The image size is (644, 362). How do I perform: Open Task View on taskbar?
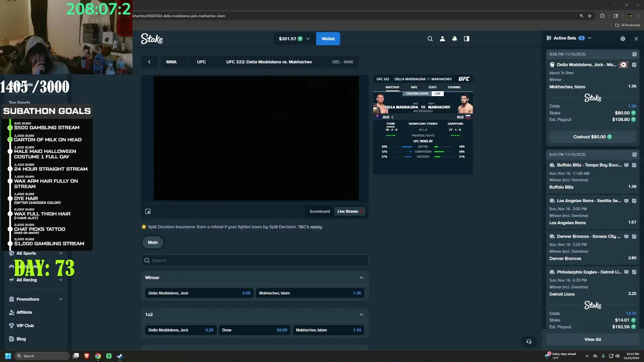[x=76, y=356]
